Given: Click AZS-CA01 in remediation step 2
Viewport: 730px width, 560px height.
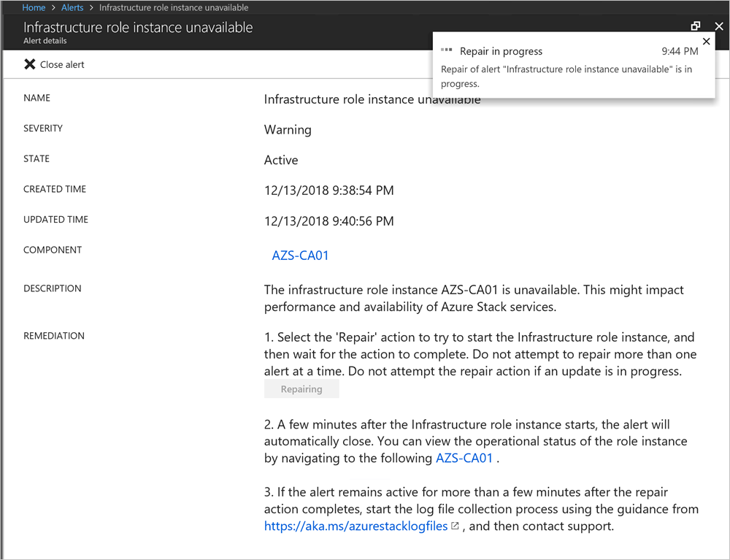Looking at the screenshot, I should click(465, 459).
